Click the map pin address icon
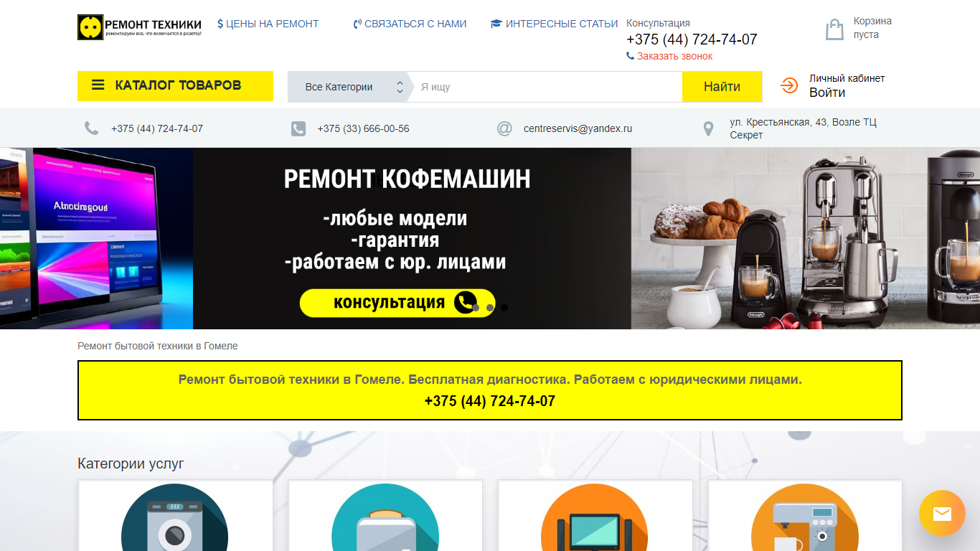 click(709, 129)
